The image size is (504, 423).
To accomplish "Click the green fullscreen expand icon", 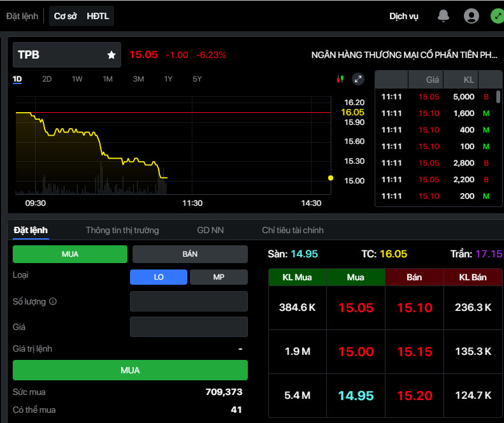I will [497, 16].
